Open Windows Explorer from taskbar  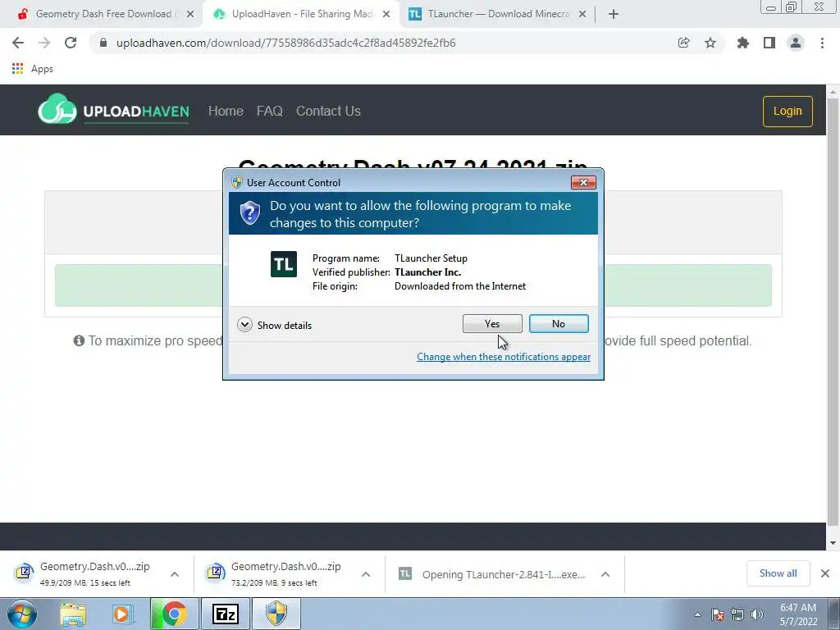point(73,614)
